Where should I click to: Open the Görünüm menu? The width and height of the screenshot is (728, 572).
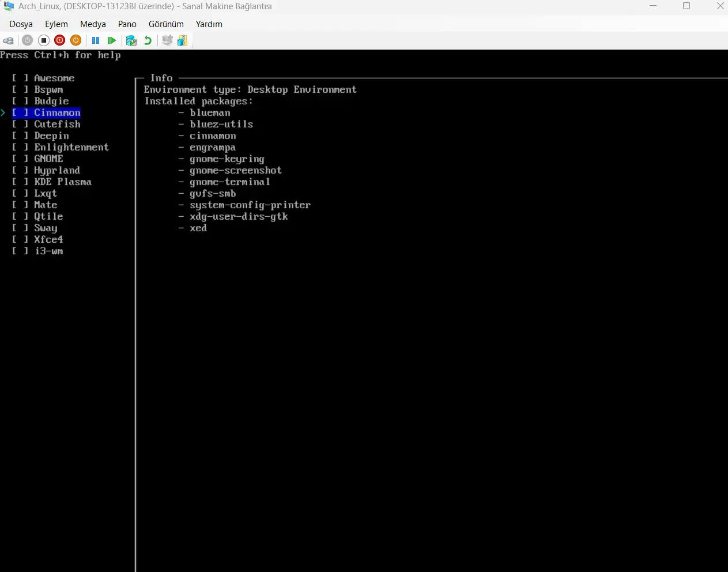166,24
